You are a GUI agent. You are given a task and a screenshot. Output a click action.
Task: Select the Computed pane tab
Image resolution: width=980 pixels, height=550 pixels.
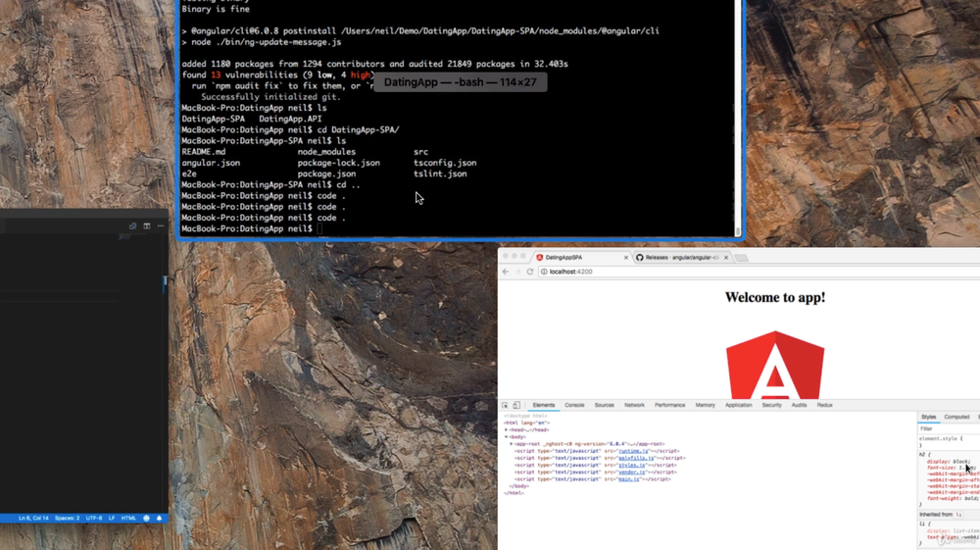[x=956, y=417]
